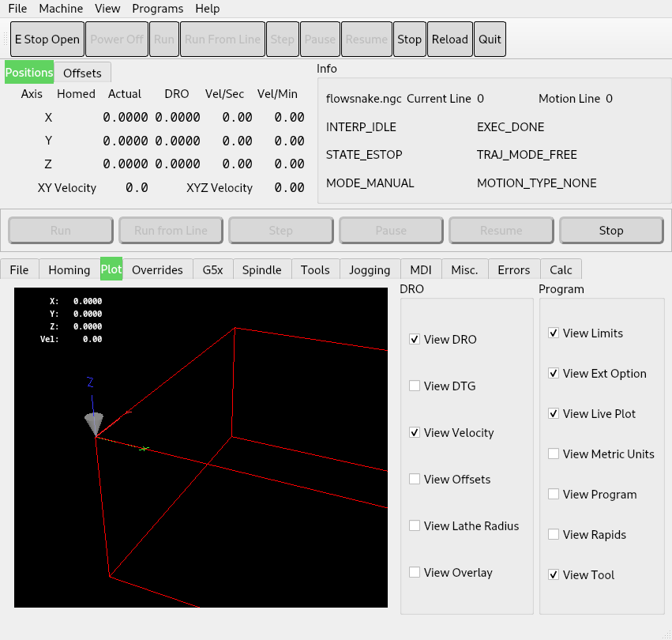Click the XYZ Velocity label
The image size is (672, 640).
220,188
